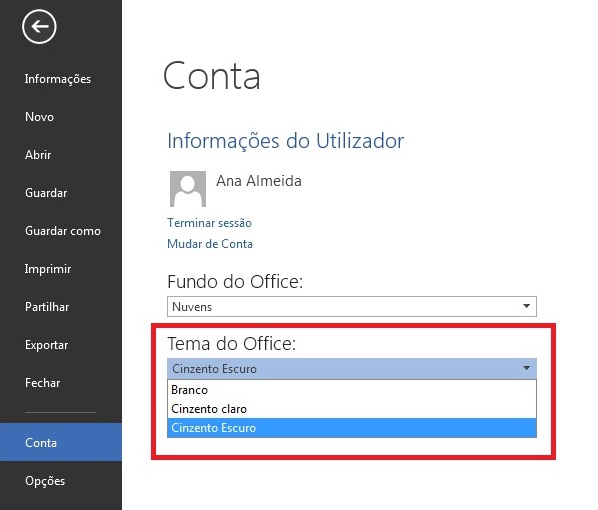Click the arrow of Fundo do Office combo box
598x510 pixels.
coord(527,306)
